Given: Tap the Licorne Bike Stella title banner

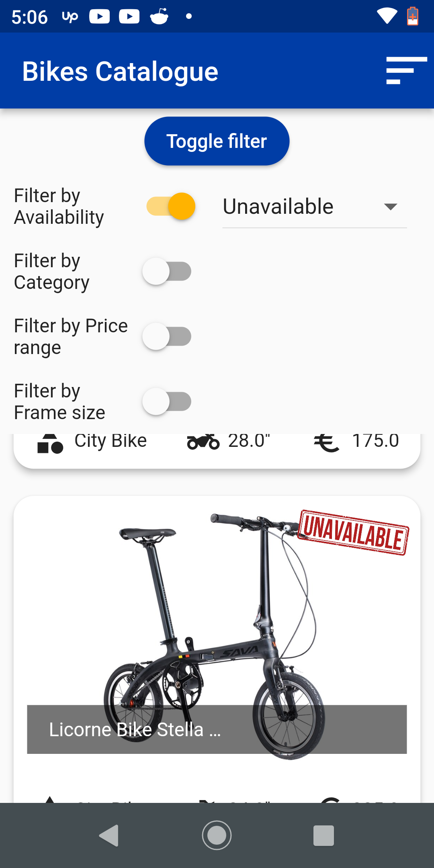Looking at the screenshot, I should 217,729.
